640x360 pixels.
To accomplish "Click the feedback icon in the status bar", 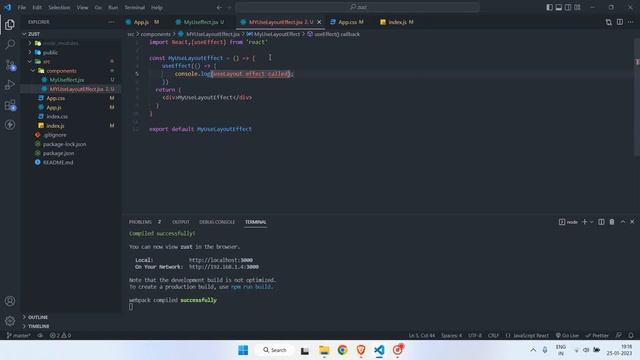I will click(619, 335).
